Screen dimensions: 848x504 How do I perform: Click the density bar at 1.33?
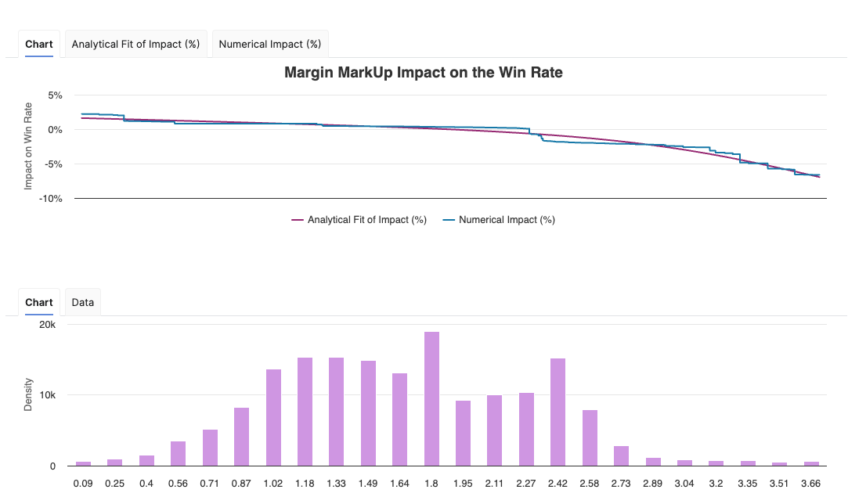(x=337, y=412)
